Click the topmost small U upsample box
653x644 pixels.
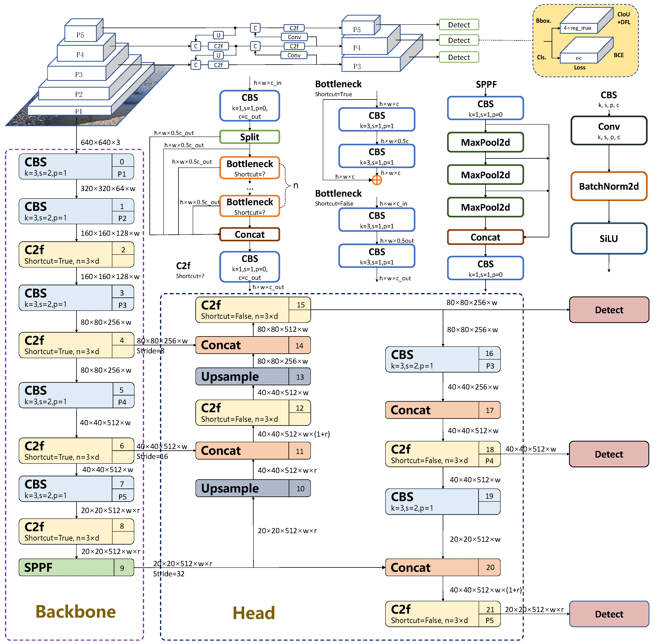[218, 35]
